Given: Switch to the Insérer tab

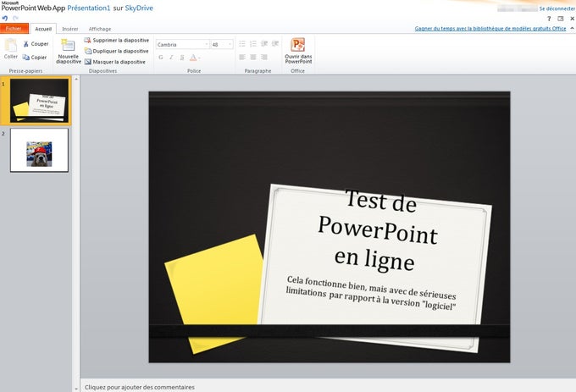Looking at the screenshot, I should [70, 29].
